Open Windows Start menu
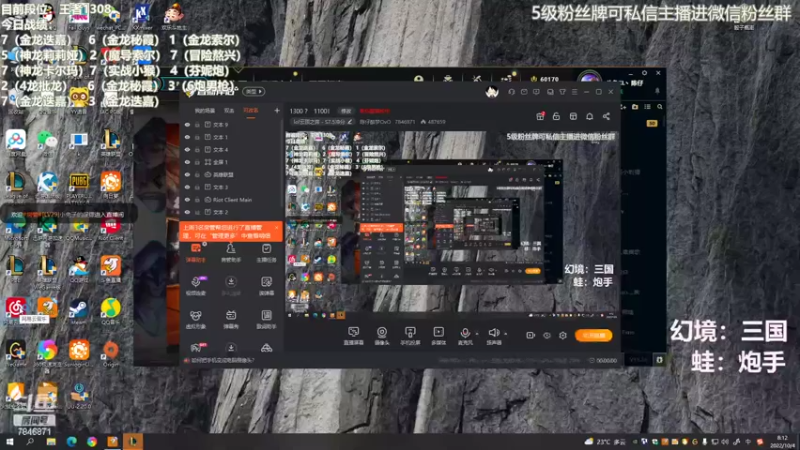The width and height of the screenshot is (800, 450). [x=9, y=441]
